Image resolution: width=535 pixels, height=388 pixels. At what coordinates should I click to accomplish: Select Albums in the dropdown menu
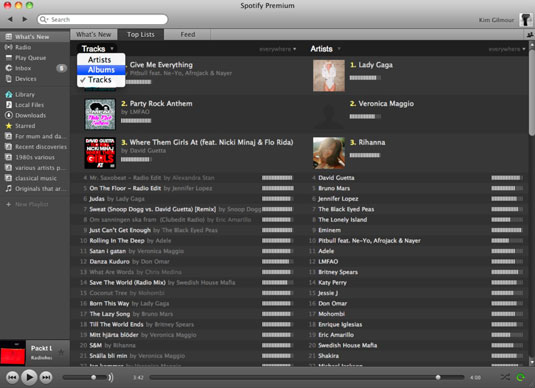point(101,70)
